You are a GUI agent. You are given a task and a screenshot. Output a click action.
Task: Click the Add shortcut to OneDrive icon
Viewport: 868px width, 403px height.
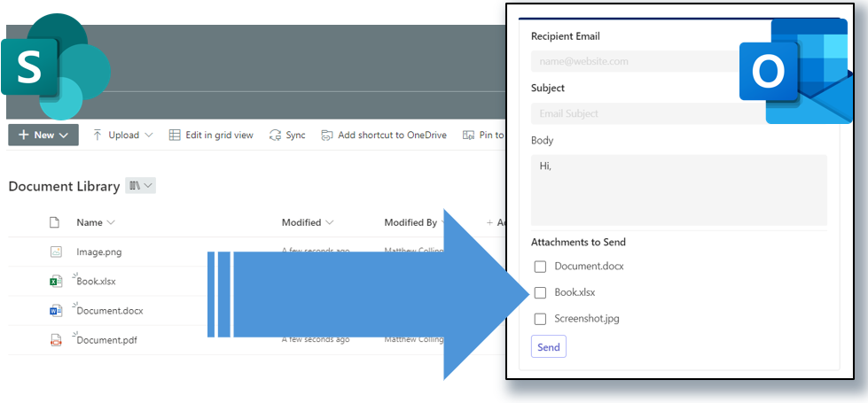[327, 135]
